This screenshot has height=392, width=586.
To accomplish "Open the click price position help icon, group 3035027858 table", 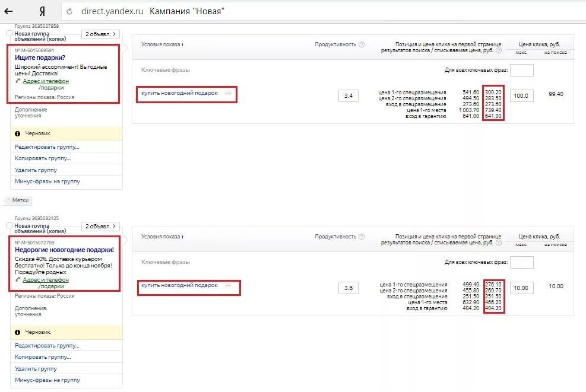I will 499,50.
